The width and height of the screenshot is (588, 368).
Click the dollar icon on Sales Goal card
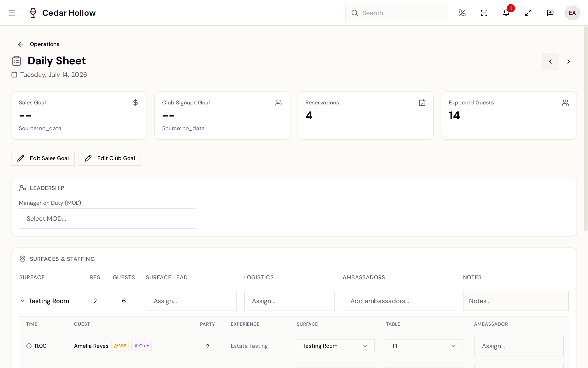tap(136, 103)
